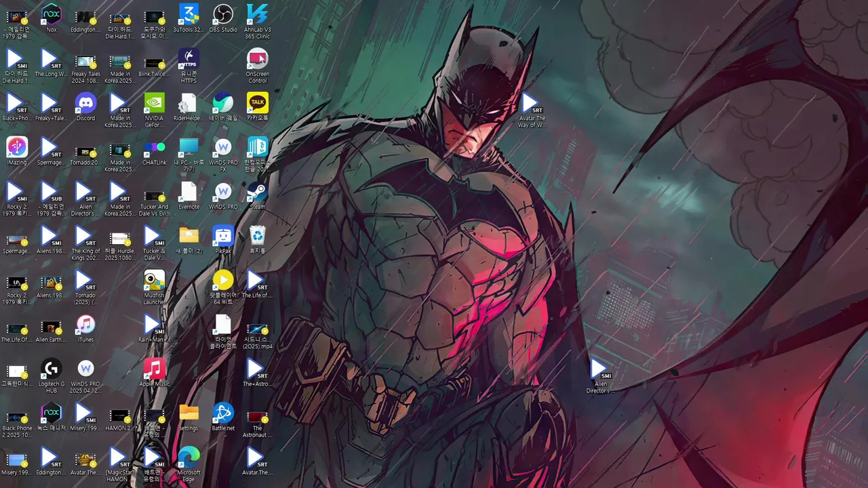Select the Avatar.The SRT file in bottom row
The image size is (868, 488).
258,461
